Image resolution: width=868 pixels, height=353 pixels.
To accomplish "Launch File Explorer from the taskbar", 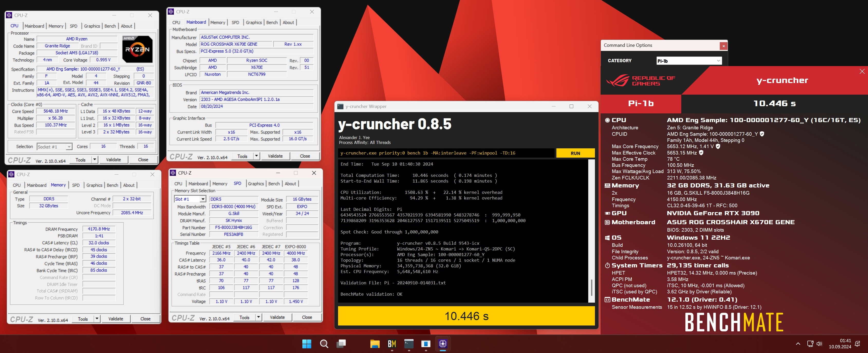I will point(375,343).
